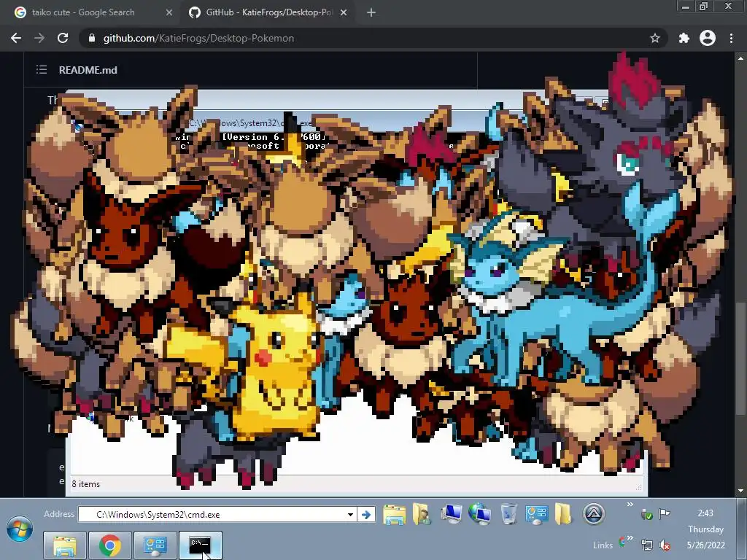Open the Network toolbar icon
Screen dimensions: 747x560
point(479,514)
